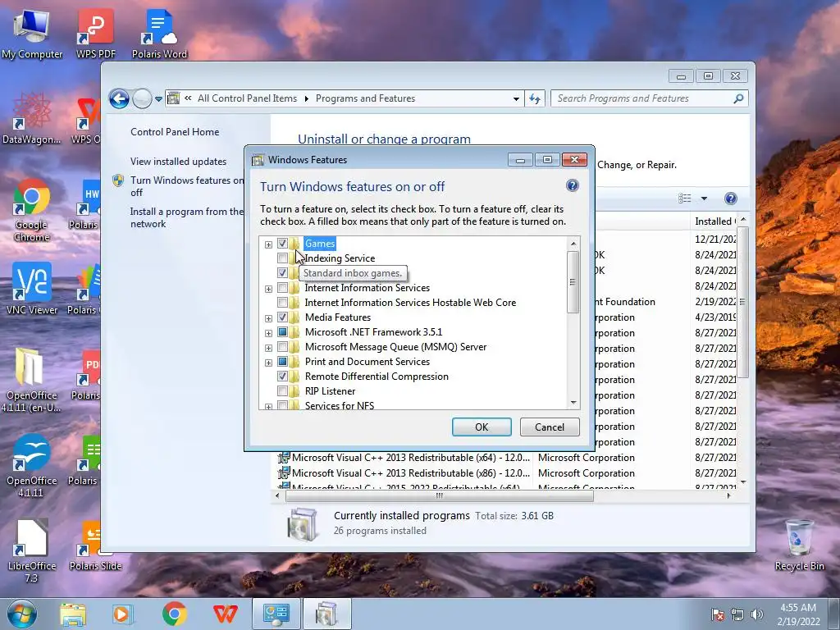Expand Microsoft .NET Framework 3.5.1 node
Image resolution: width=840 pixels, height=630 pixels.
(x=268, y=333)
